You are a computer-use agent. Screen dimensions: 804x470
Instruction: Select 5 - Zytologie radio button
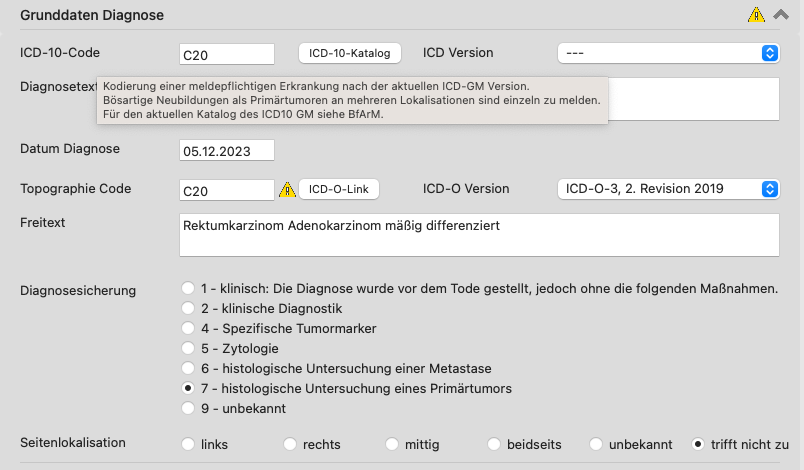coord(188,348)
